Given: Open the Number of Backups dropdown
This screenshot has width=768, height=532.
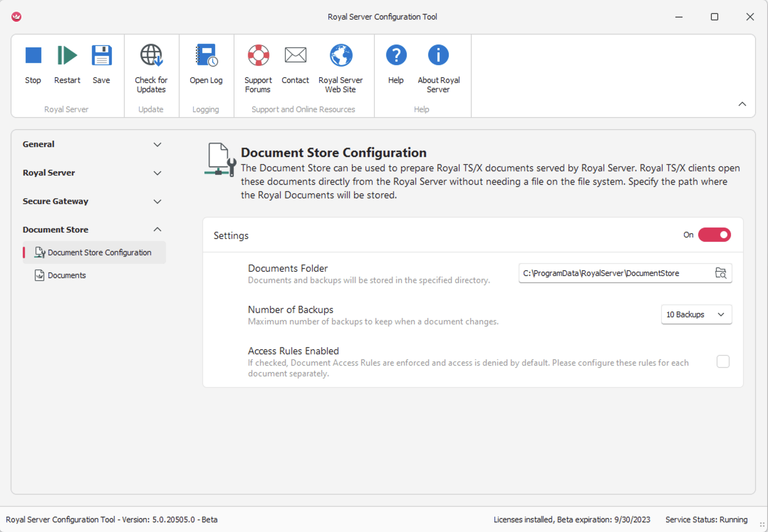Looking at the screenshot, I should [x=696, y=314].
